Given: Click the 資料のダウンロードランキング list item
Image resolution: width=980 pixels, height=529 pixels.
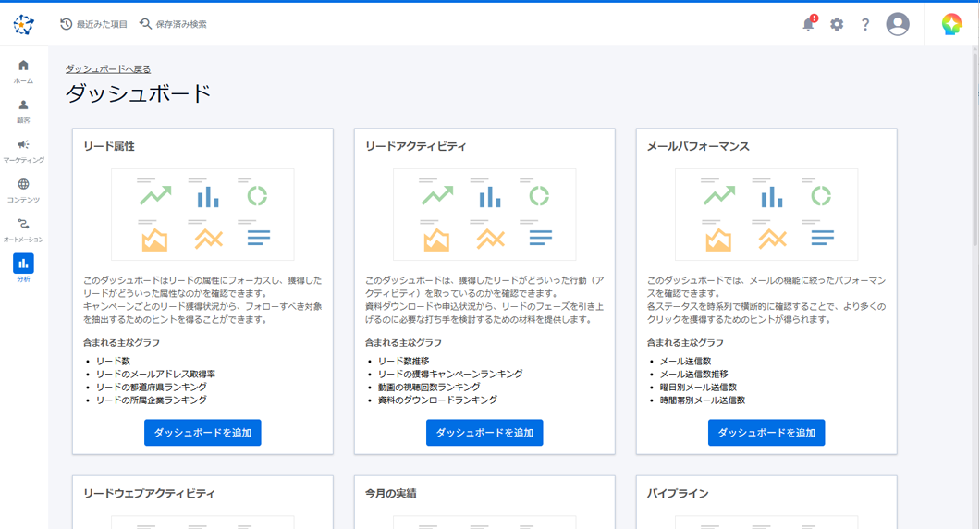Looking at the screenshot, I should (x=437, y=400).
